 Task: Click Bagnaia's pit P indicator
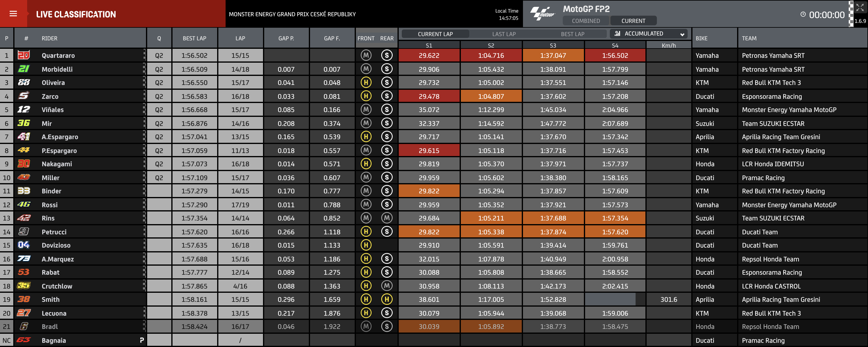click(x=142, y=340)
